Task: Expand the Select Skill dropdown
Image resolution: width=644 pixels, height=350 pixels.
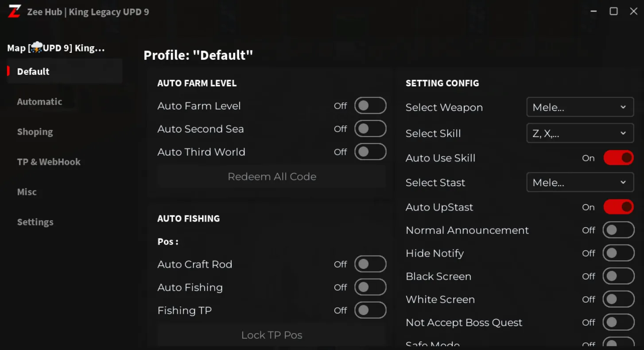Action: 580,133
